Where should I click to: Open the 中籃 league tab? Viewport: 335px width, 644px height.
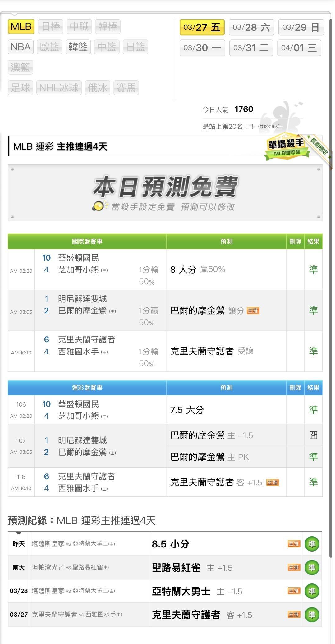pos(107,47)
